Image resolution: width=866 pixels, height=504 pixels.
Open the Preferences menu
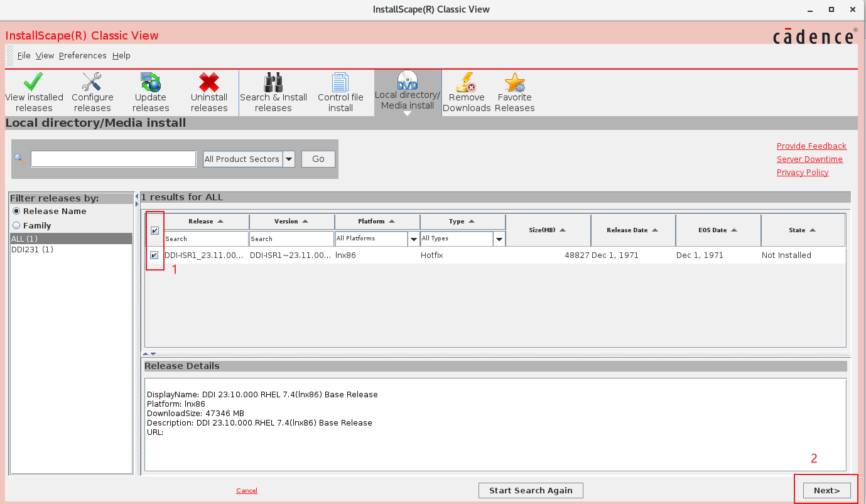pos(82,56)
